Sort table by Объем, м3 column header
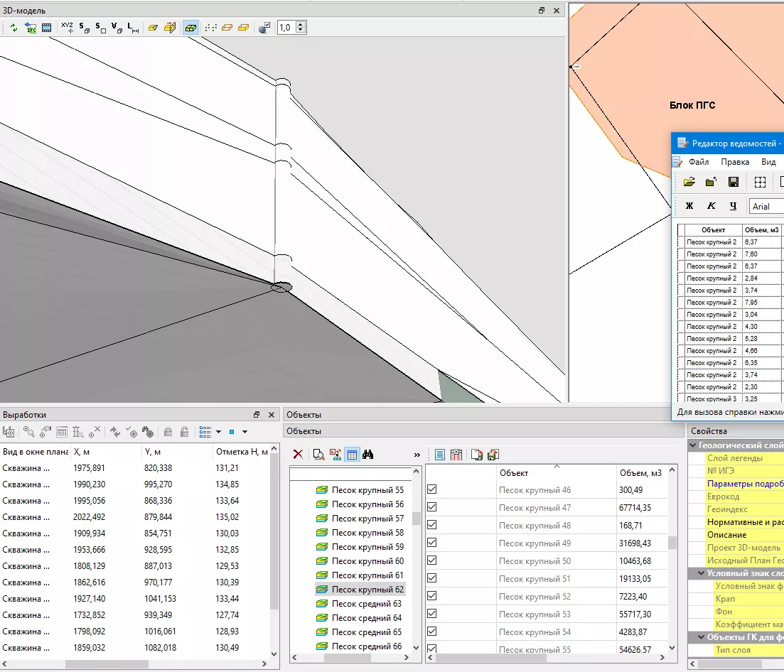Image resolution: width=784 pixels, height=672 pixels. pyautogui.click(x=640, y=473)
